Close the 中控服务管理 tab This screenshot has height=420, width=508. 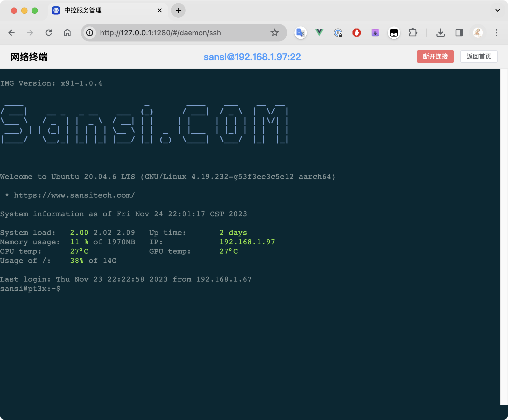160,10
